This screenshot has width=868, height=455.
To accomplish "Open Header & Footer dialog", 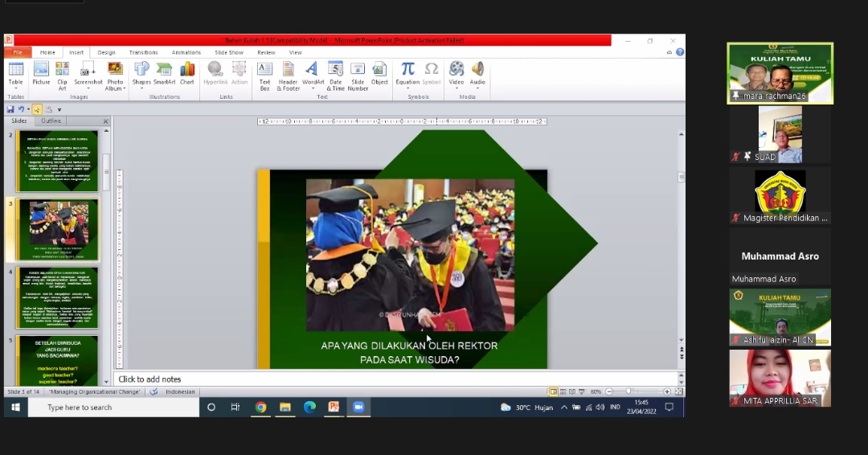I will pyautogui.click(x=289, y=73).
